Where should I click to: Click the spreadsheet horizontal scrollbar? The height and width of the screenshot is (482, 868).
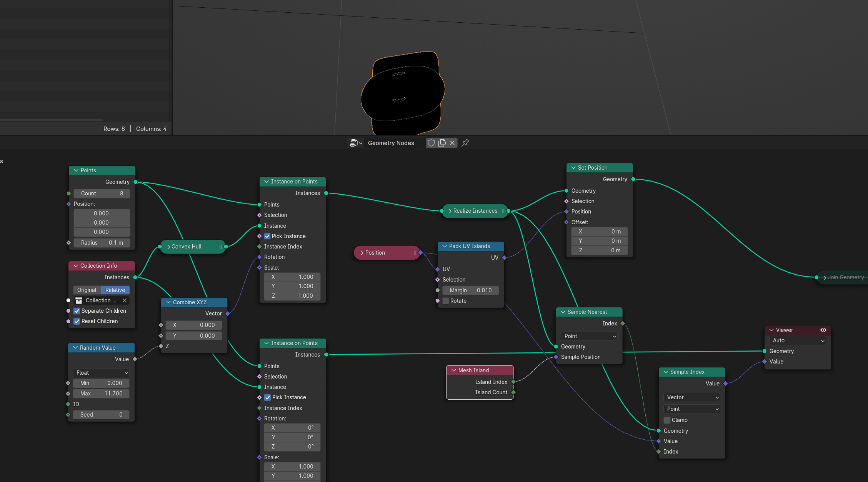click(x=52, y=120)
